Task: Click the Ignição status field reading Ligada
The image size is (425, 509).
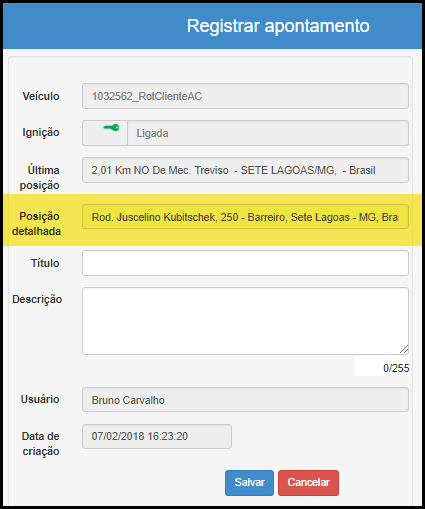Action: point(268,133)
